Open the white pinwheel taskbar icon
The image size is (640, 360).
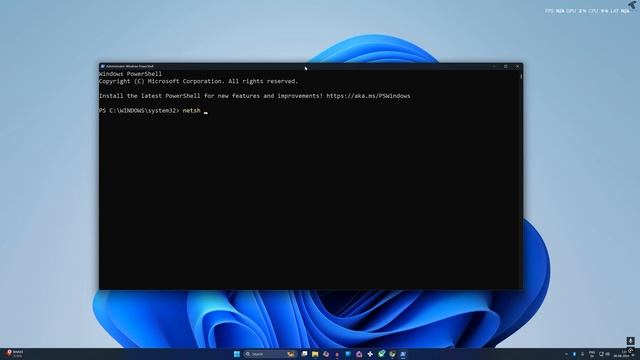(x=370, y=354)
